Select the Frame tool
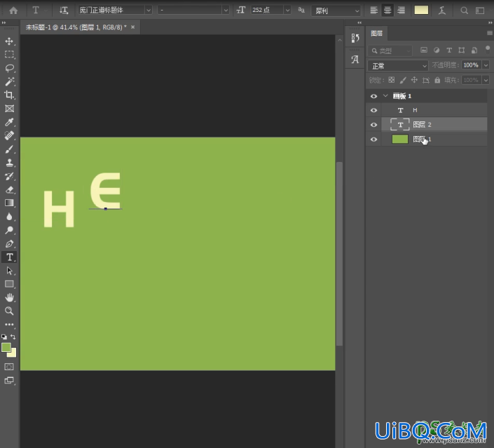This screenshot has height=448, width=494. click(x=9, y=109)
